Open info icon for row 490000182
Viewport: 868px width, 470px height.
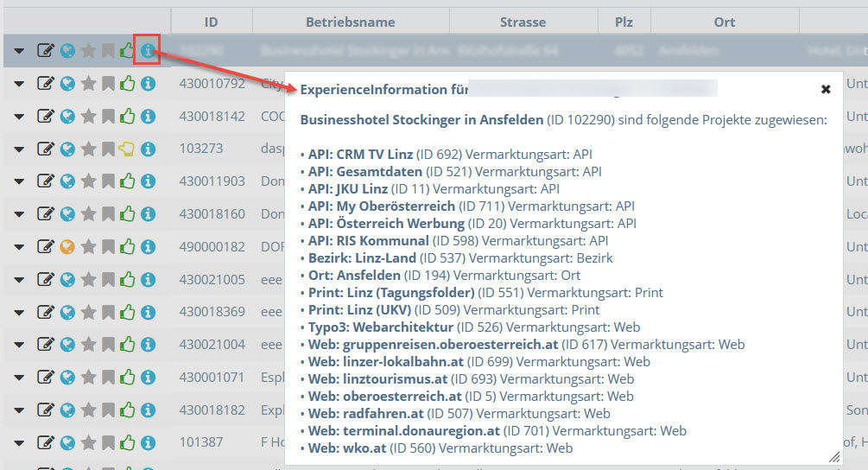[148, 246]
